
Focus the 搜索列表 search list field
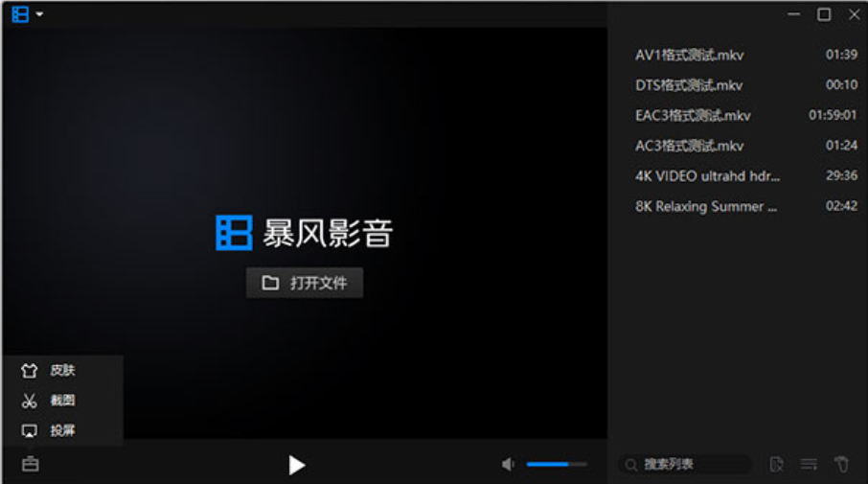pos(685,464)
